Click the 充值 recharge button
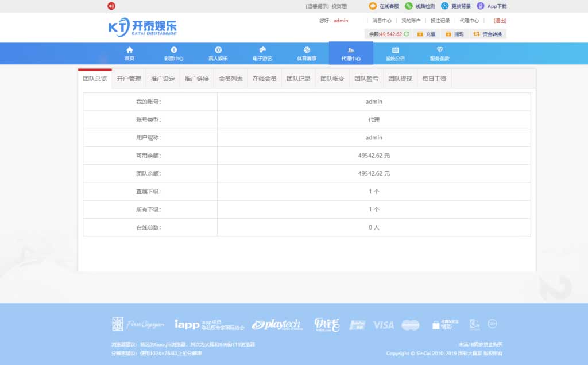588x365 pixels. pyautogui.click(x=426, y=34)
